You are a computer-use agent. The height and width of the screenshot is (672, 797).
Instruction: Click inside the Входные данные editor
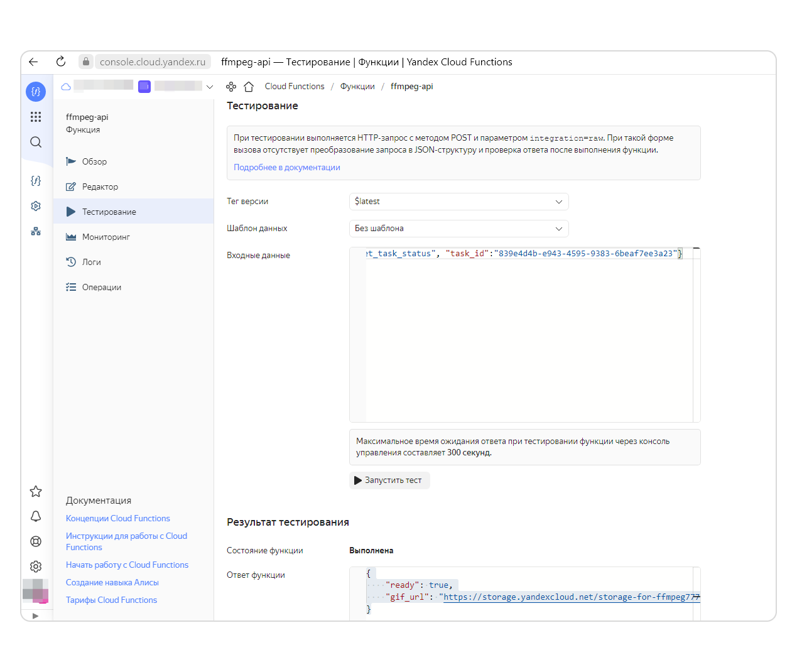click(524, 335)
